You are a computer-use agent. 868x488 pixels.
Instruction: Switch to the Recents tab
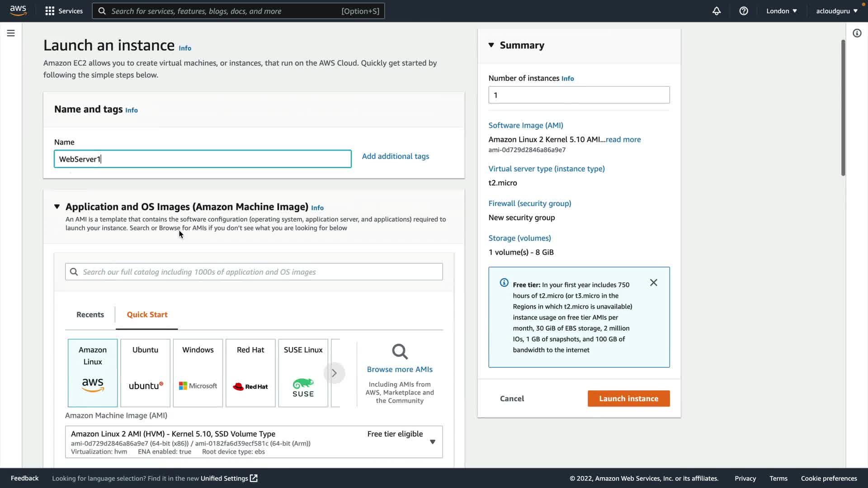pyautogui.click(x=90, y=314)
